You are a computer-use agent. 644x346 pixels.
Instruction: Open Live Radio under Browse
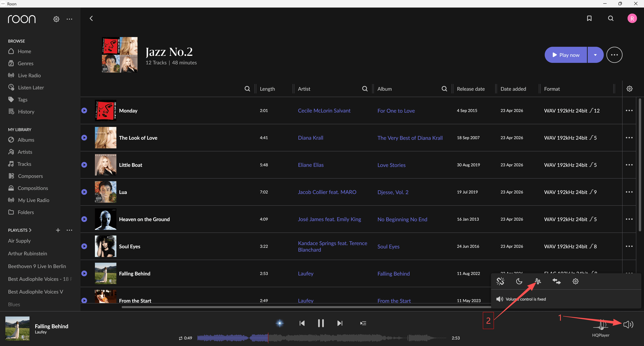[x=24, y=75]
